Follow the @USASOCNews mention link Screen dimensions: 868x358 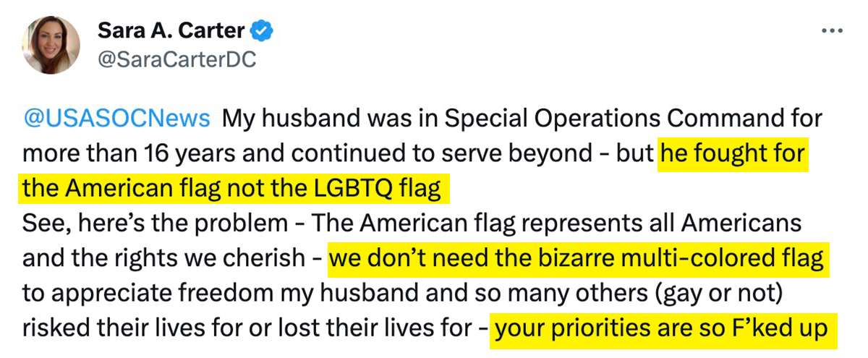click(x=117, y=118)
